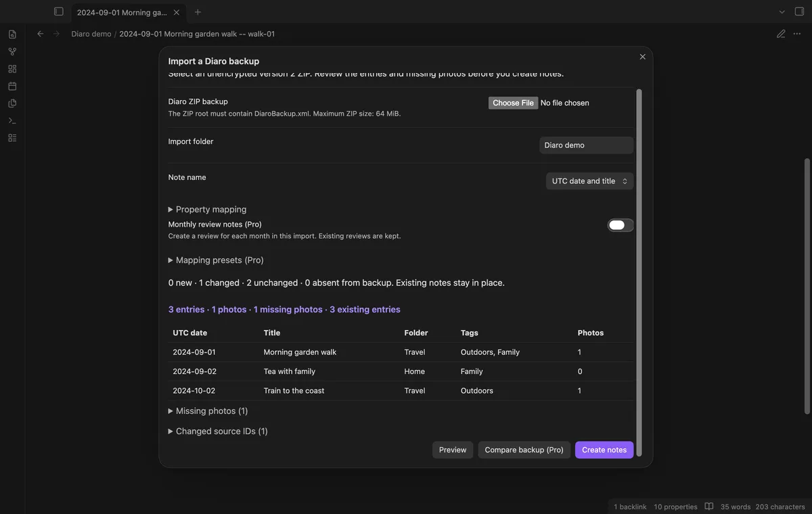Click the Outdoors, Family tags cell
812x514 pixels.
pyautogui.click(x=490, y=352)
